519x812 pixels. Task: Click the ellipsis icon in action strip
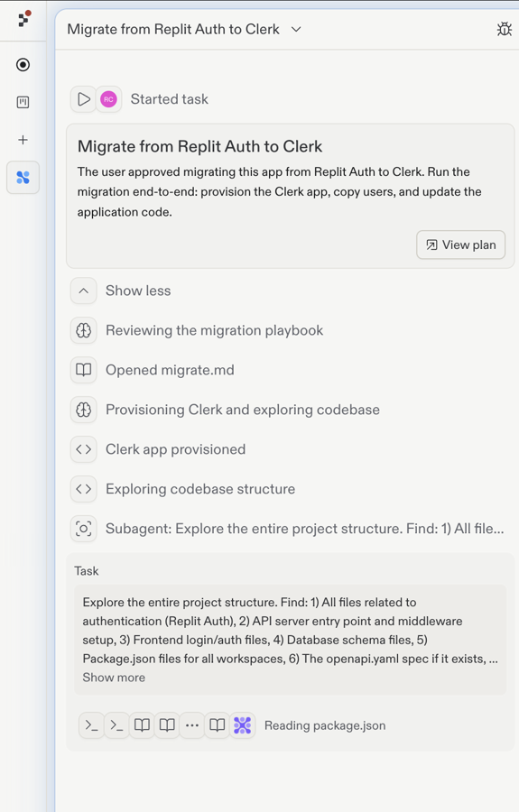[192, 725]
